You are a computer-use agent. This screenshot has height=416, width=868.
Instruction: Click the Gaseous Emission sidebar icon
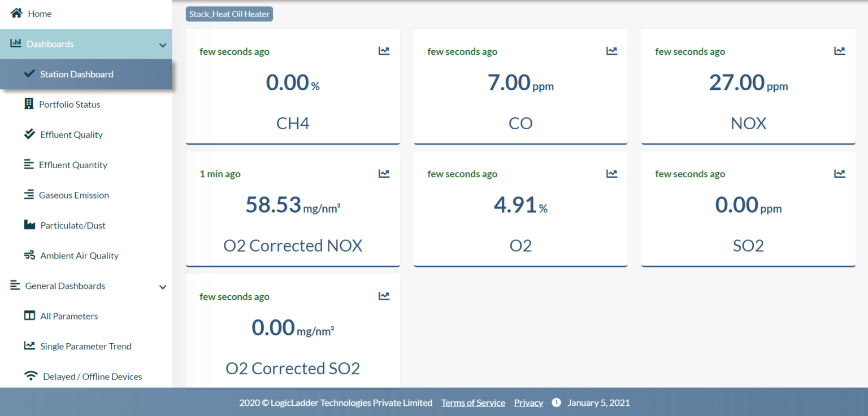(x=29, y=195)
